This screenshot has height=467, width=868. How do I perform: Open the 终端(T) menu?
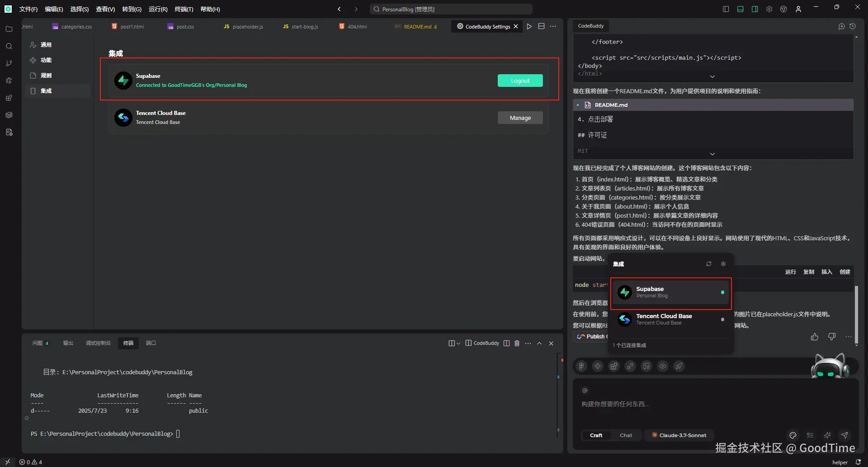(184, 9)
